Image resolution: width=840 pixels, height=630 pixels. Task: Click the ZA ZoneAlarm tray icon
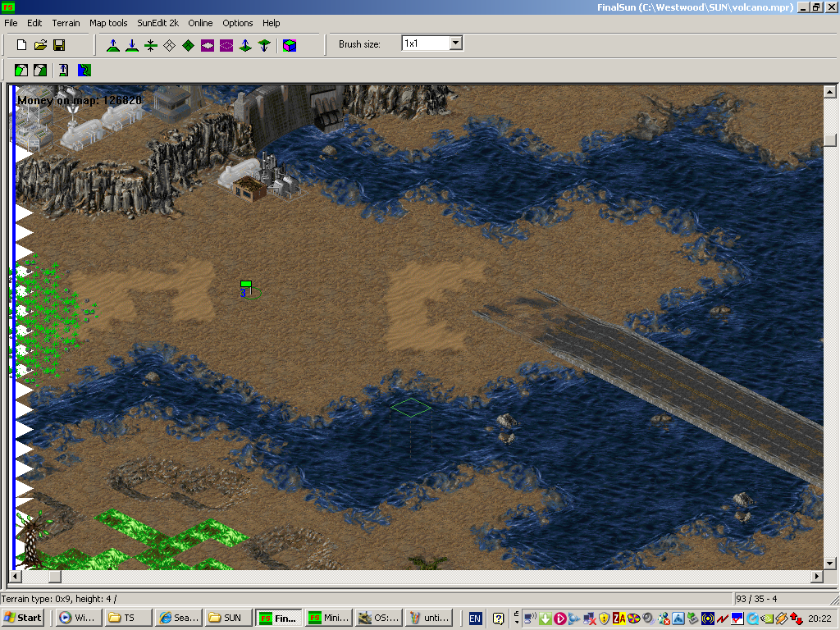click(619, 619)
